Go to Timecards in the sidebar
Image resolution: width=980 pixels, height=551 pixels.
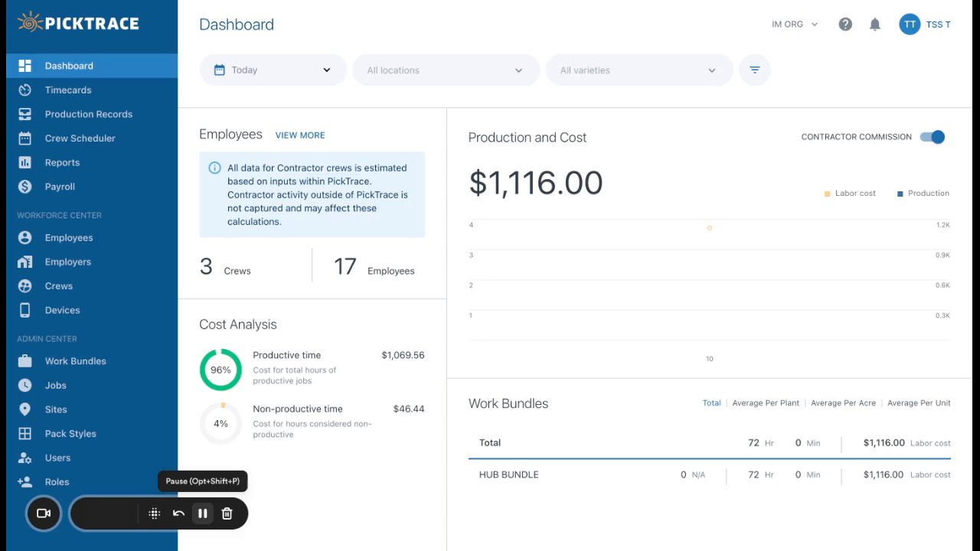click(x=68, y=90)
